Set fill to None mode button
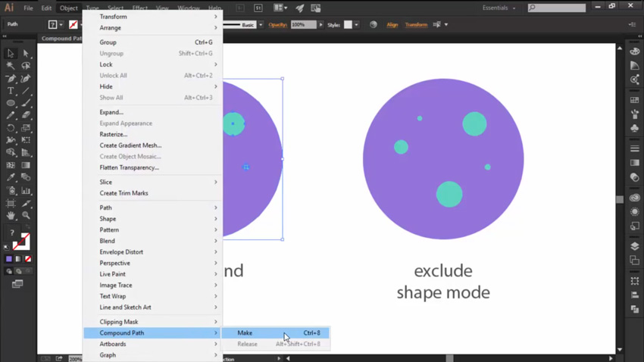The width and height of the screenshot is (644, 362). tap(28, 259)
